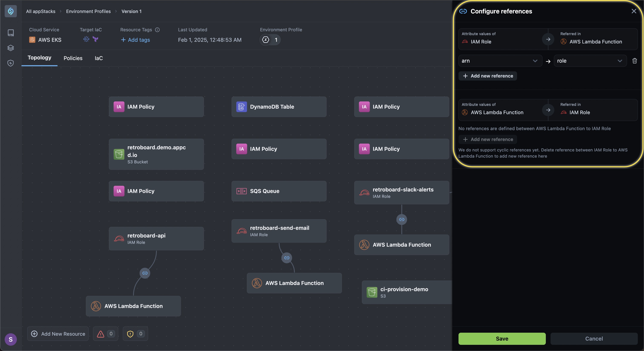The height and width of the screenshot is (351, 644).
Task: Switch to the Policies tab
Action: click(73, 58)
